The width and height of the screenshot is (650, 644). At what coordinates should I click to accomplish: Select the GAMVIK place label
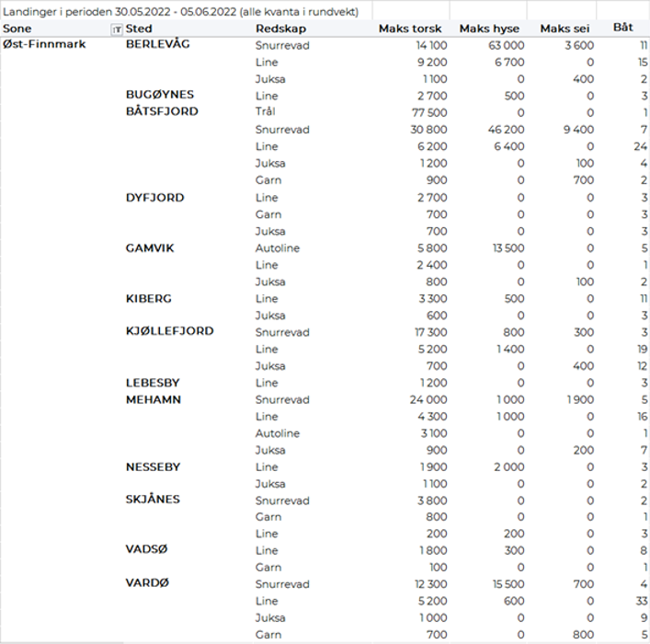149,247
